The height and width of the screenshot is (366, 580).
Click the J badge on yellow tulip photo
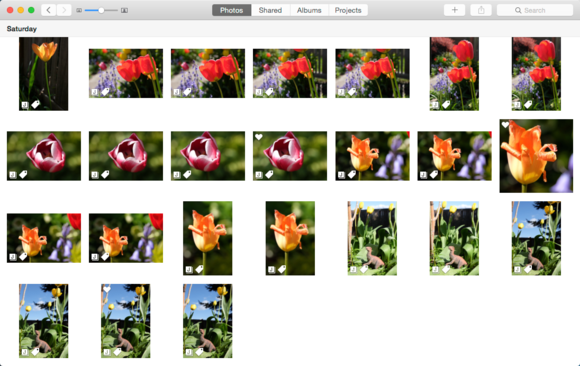pos(24,105)
